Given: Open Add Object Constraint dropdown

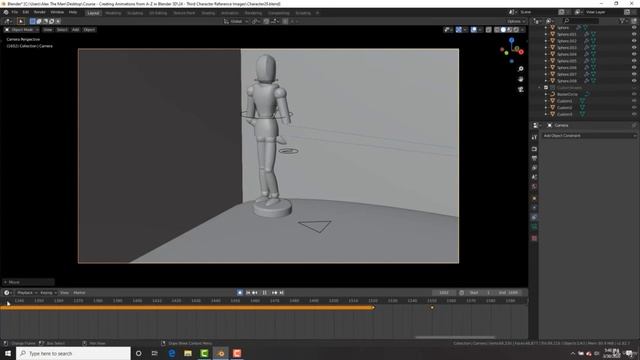Looking at the screenshot, I should click(589, 136).
